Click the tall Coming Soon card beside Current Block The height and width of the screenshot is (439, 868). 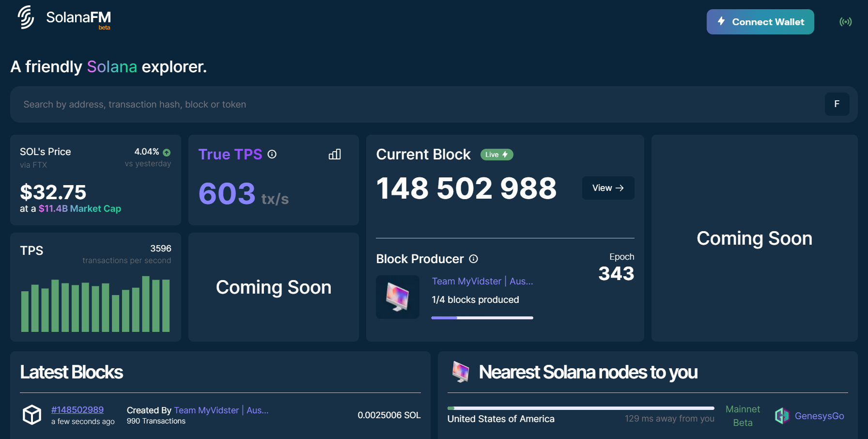(754, 238)
